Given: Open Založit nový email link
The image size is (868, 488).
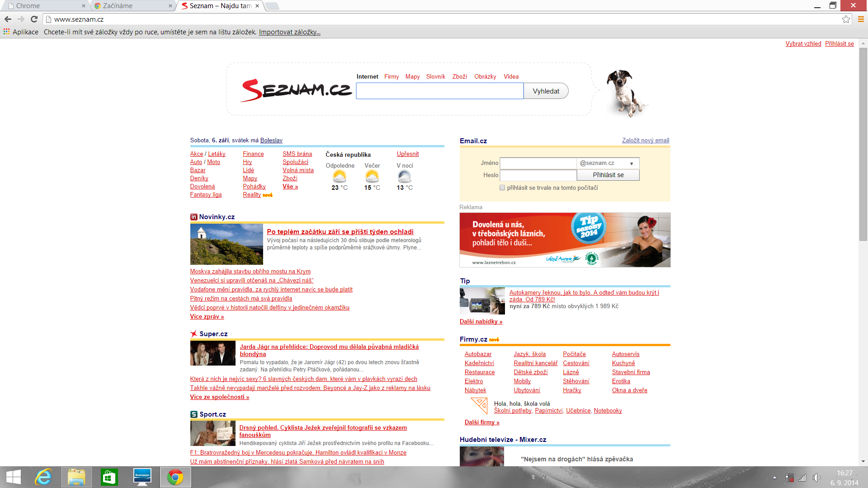Looking at the screenshot, I should [646, 141].
